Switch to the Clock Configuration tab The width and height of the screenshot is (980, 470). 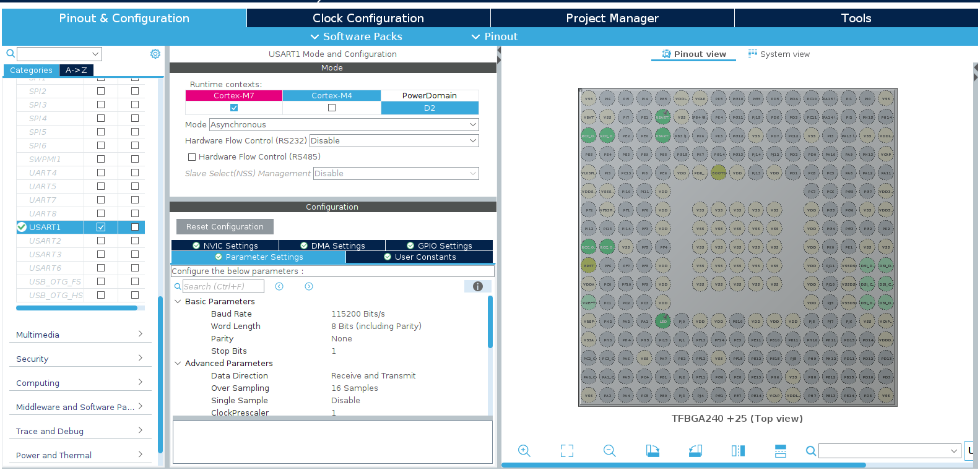coord(368,18)
